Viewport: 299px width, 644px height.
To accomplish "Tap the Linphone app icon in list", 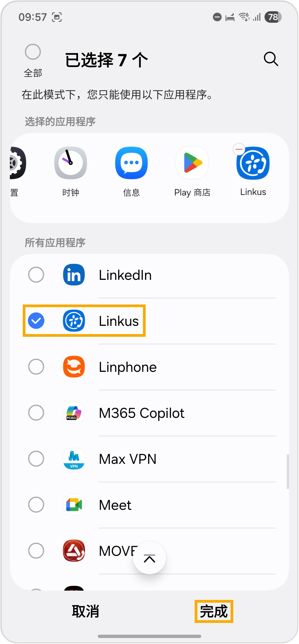I will point(74,367).
